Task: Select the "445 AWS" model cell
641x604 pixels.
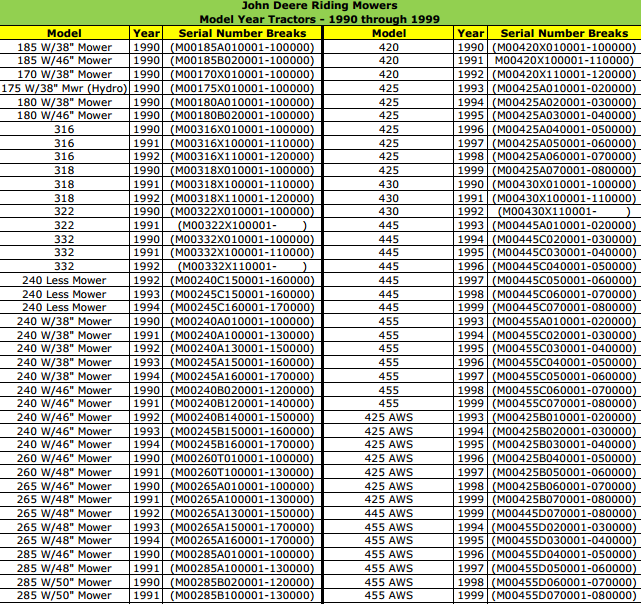Action: 389,513
